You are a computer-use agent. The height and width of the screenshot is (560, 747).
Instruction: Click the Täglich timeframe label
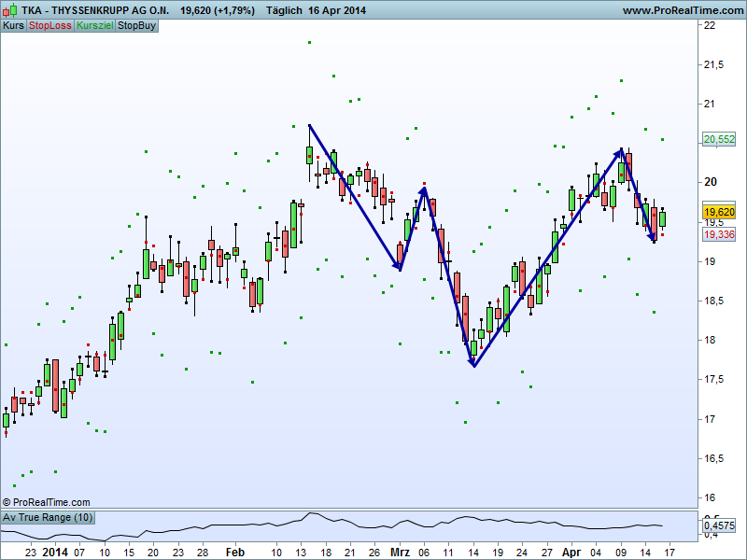pos(285,10)
